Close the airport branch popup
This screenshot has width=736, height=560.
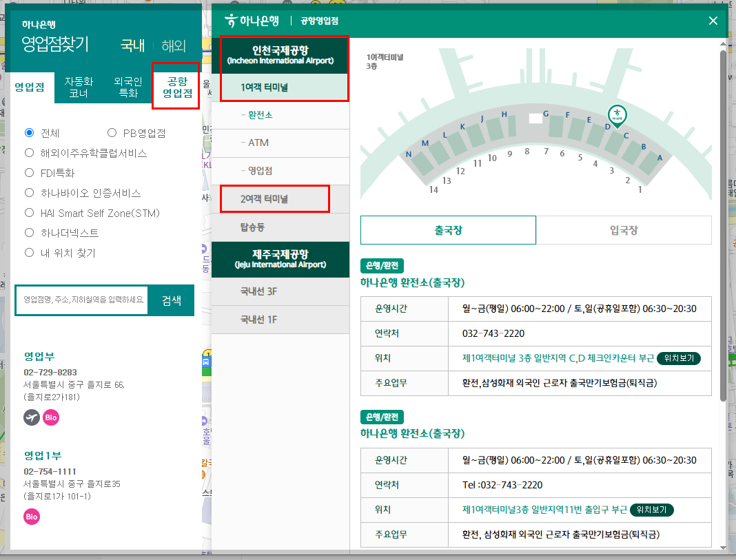pyautogui.click(x=713, y=21)
